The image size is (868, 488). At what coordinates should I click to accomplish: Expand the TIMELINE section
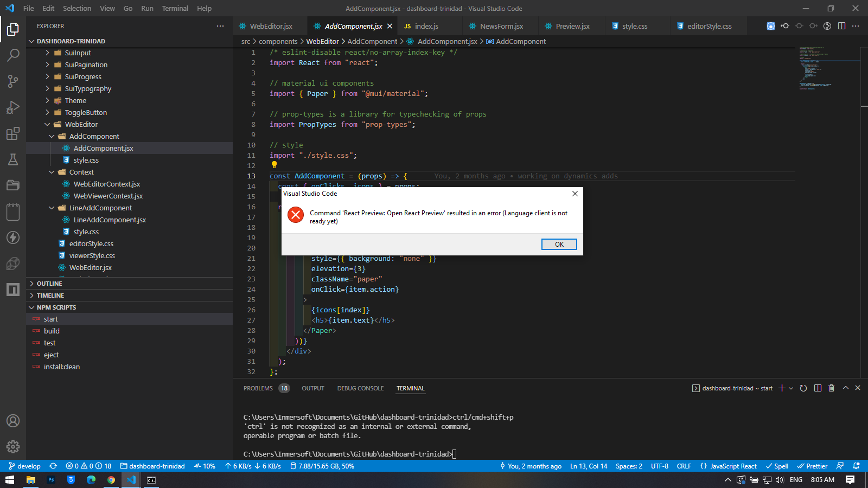[129, 296]
